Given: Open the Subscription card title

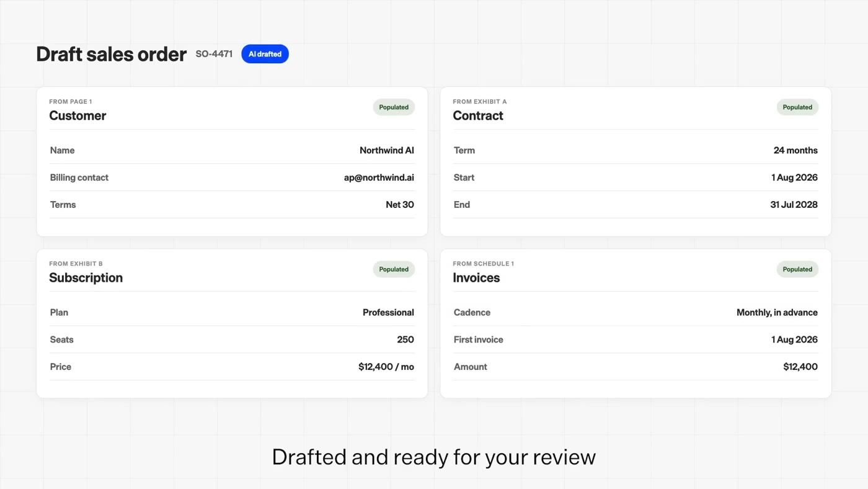Looking at the screenshot, I should click(x=86, y=278).
